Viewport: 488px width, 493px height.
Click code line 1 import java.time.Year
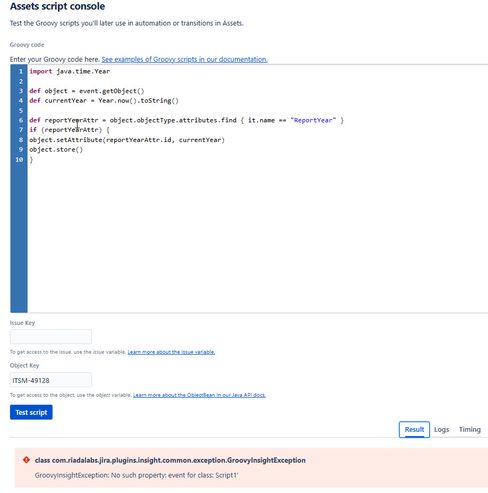pyautogui.click(x=70, y=71)
